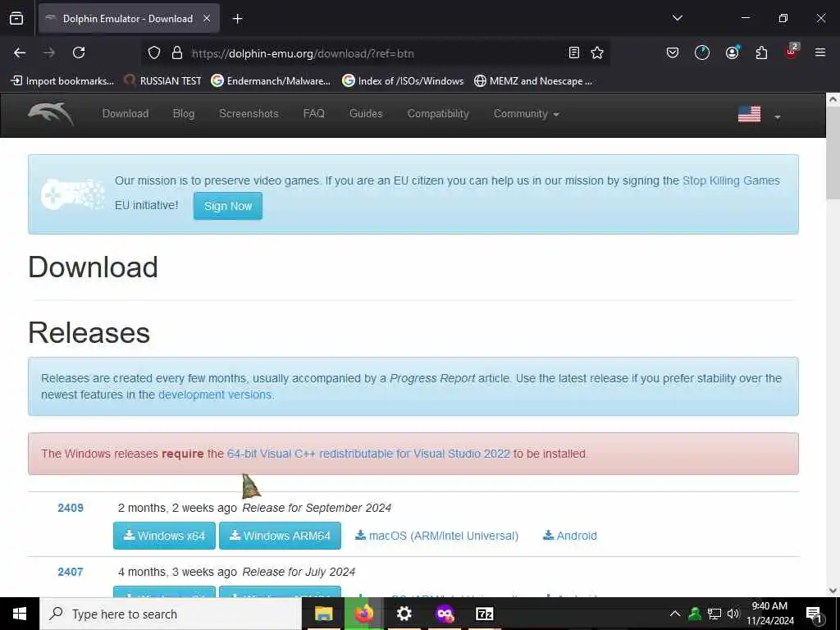Open release 2409 version link
Viewport: 840px width, 630px height.
(x=71, y=508)
